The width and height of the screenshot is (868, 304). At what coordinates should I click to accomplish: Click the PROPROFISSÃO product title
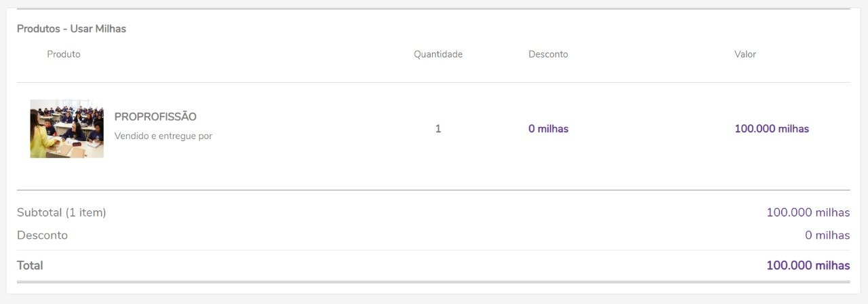pyautogui.click(x=155, y=117)
